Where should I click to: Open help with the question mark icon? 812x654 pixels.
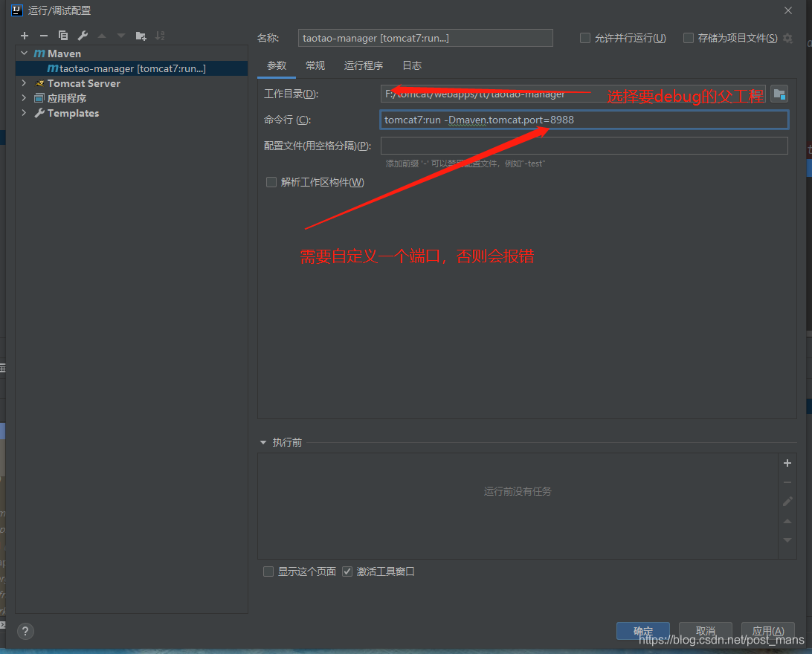(25, 631)
